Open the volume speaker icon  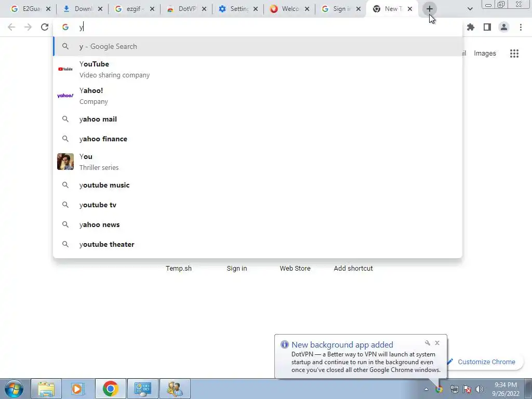480,390
